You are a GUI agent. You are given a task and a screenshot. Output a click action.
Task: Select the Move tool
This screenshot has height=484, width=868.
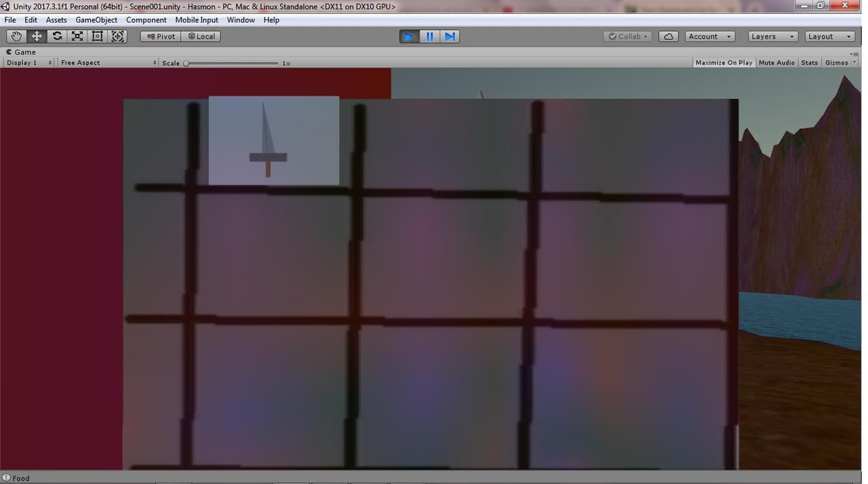tap(37, 37)
